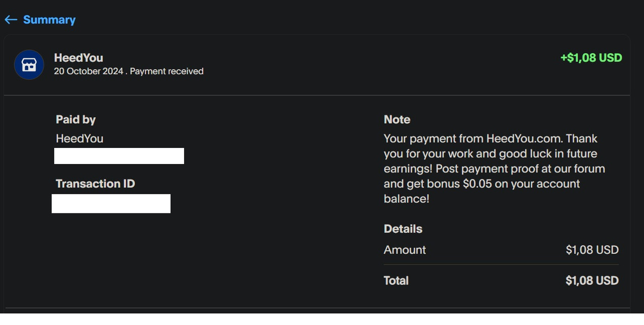
Task: Click the "Total" label
Action: pyautogui.click(x=396, y=281)
